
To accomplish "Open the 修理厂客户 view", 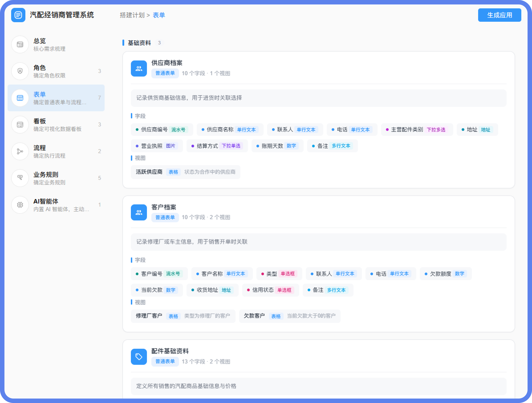I will tap(183, 316).
